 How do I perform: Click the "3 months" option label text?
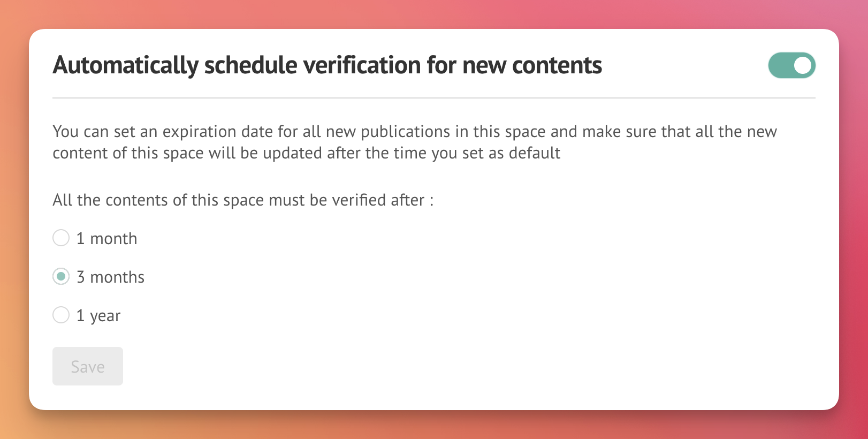pyautogui.click(x=110, y=277)
